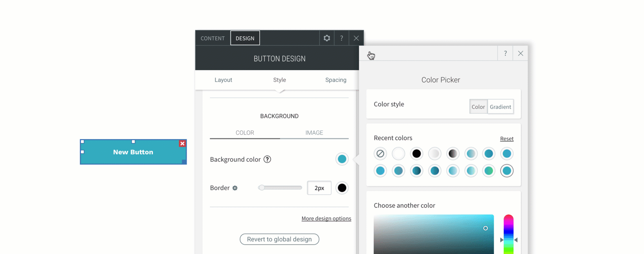Viewport: 644px width, 254px height.
Task: Open help in the Button Design panel header
Action: [342, 38]
